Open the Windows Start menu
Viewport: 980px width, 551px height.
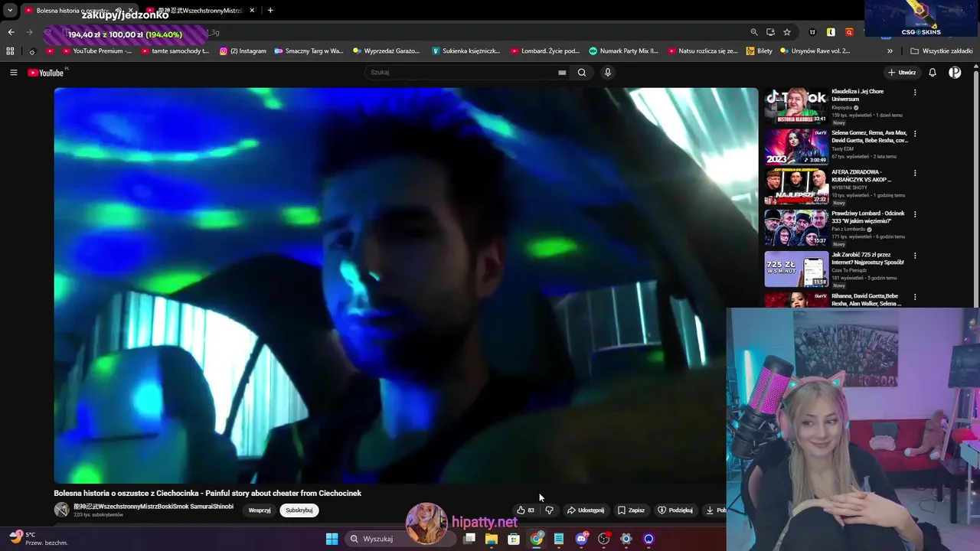tap(332, 539)
